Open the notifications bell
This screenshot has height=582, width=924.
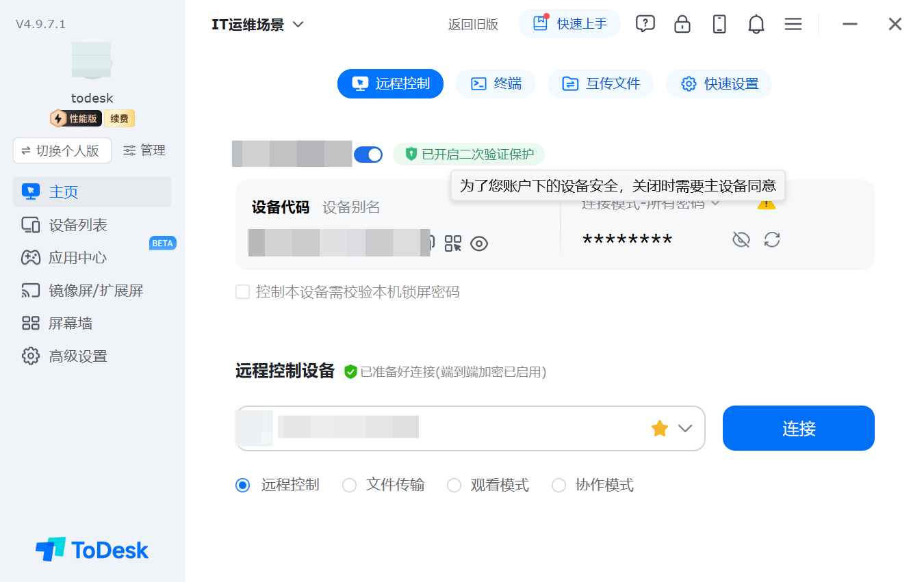[756, 24]
